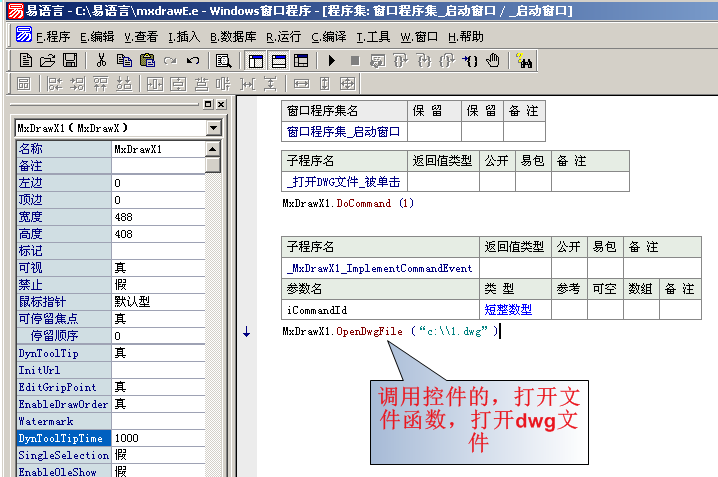This screenshot has height=477, width=718.
Task: Open the H.帮助 menu
Action: [x=466, y=37]
